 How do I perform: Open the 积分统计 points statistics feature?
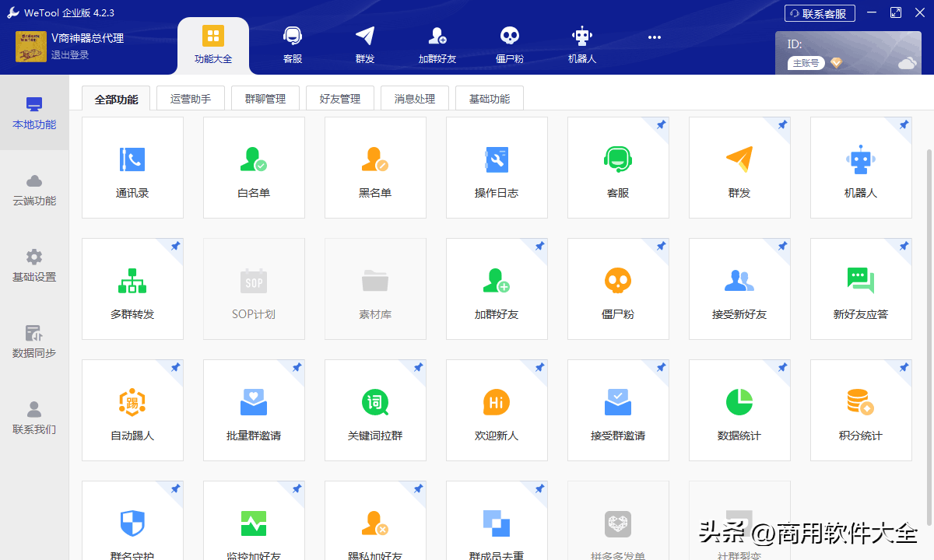861,410
